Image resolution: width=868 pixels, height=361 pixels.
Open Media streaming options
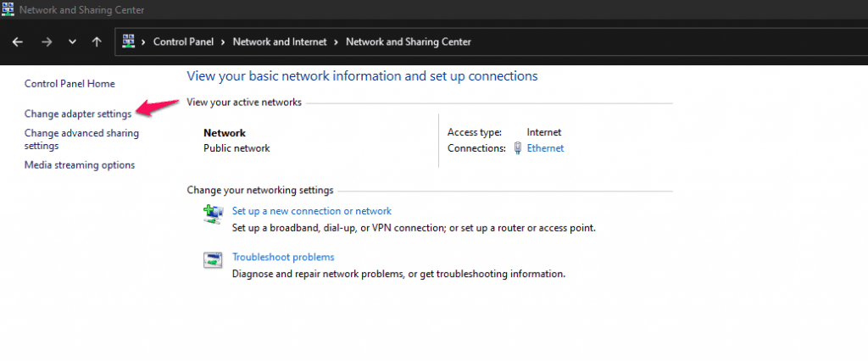point(80,165)
